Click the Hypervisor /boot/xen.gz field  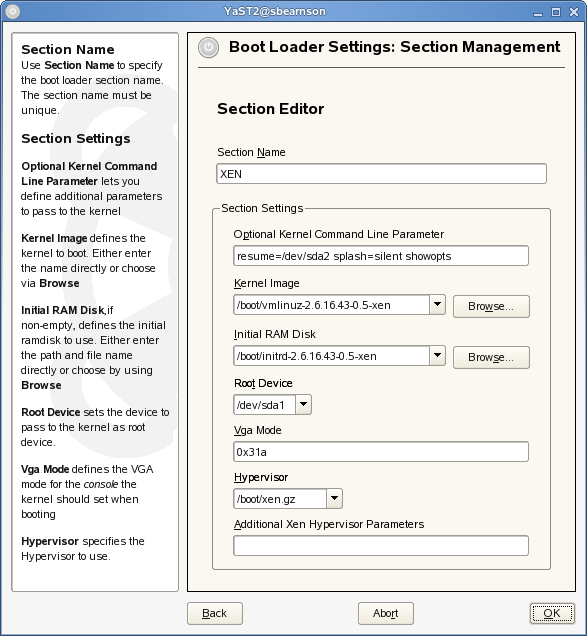coord(280,498)
